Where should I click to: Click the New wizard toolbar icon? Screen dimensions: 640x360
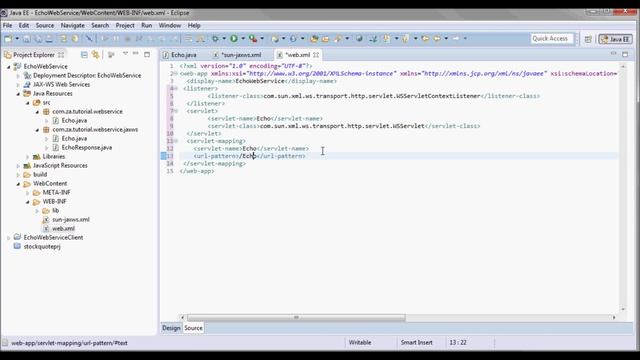point(8,39)
